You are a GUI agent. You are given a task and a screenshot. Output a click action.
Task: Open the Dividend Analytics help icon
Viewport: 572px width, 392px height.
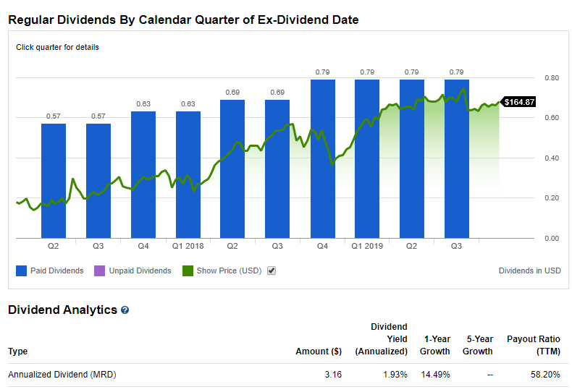(x=125, y=310)
